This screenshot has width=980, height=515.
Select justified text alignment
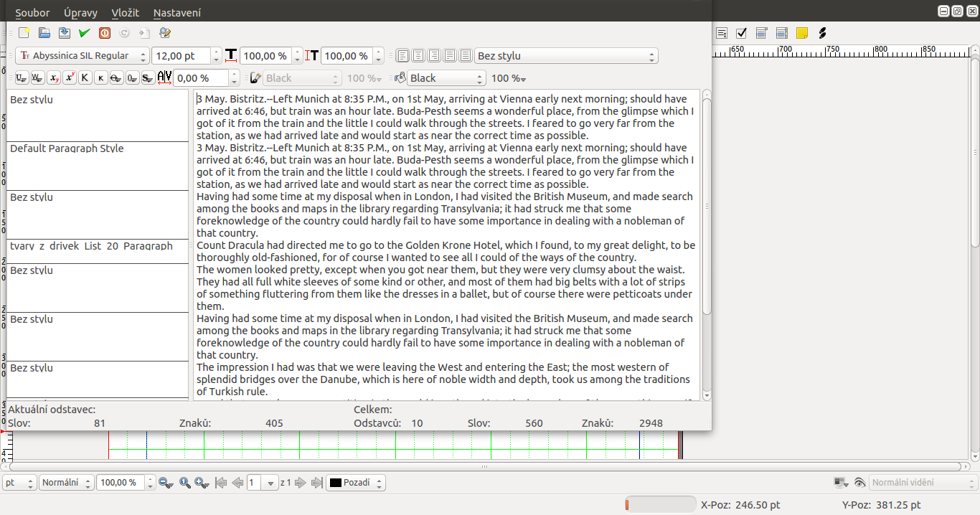coord(450,55)
